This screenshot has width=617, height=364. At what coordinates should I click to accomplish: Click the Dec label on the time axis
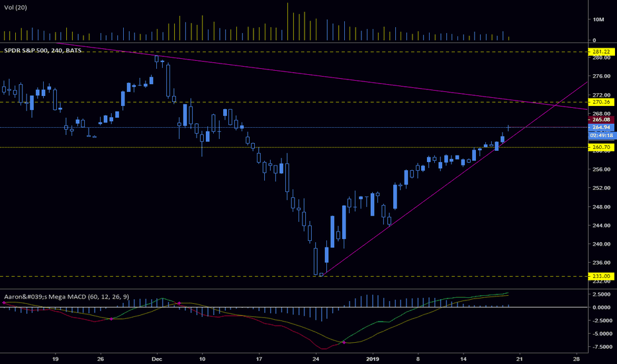coord(157,359)
